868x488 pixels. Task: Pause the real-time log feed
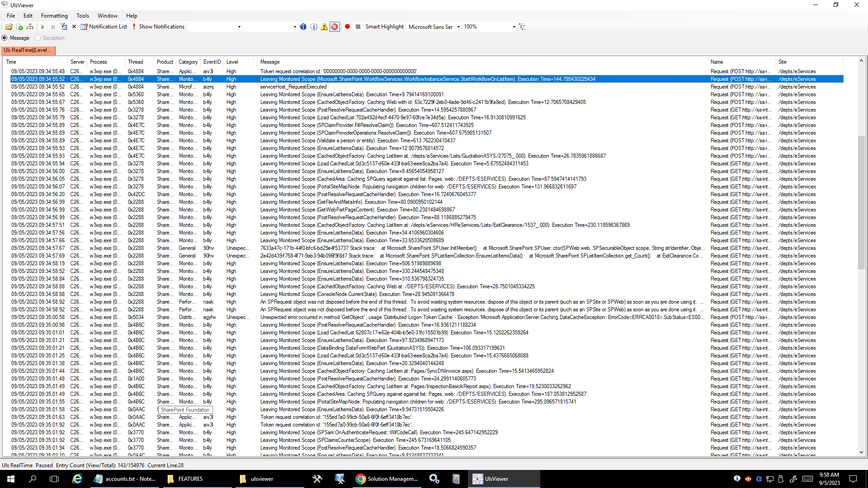[53, 27]
